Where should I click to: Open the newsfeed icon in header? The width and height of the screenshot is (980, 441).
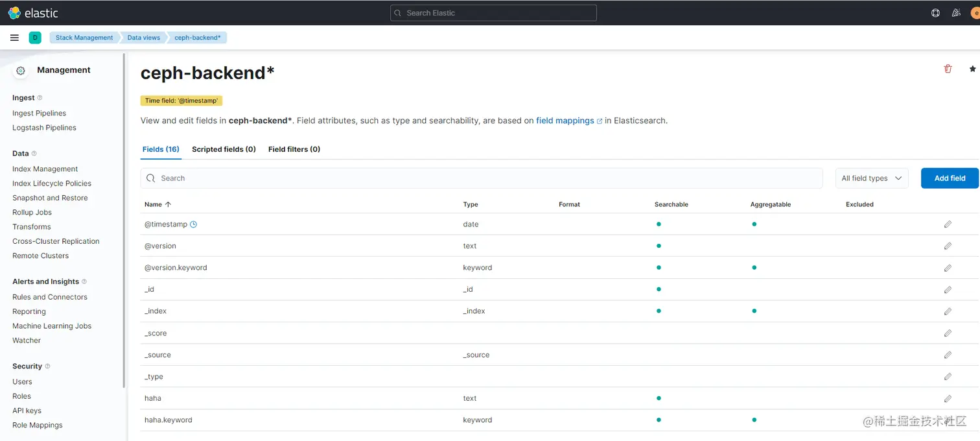956,13
